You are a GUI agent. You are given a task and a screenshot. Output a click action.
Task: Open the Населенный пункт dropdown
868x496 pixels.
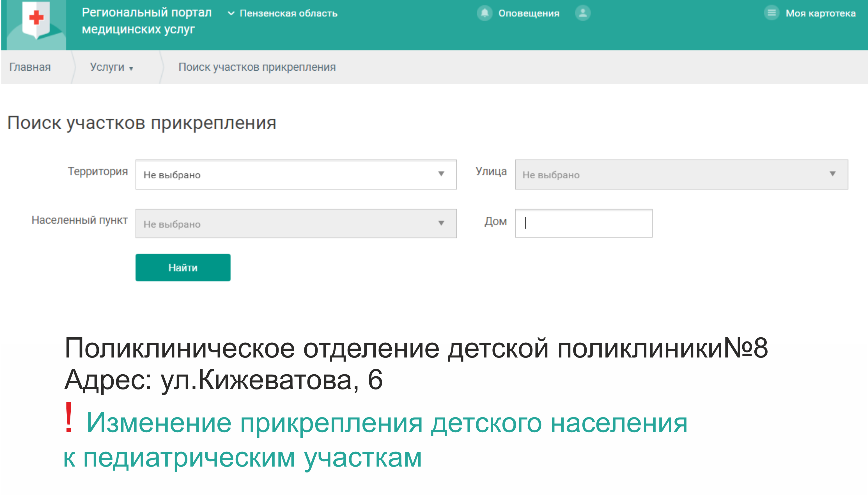[x=296, y=223]
